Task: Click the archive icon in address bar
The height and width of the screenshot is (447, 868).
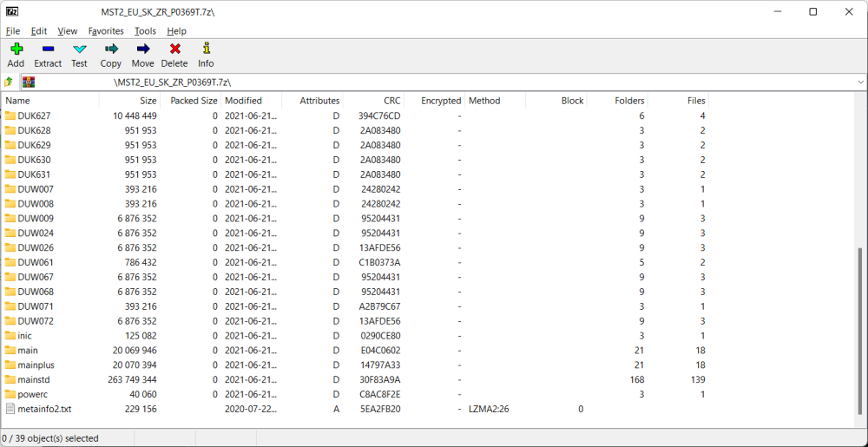Action: (29, 82)
